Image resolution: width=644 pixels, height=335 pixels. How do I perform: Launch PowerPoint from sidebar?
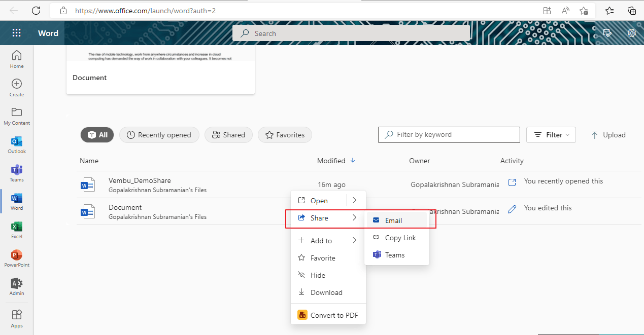point(17,258)
